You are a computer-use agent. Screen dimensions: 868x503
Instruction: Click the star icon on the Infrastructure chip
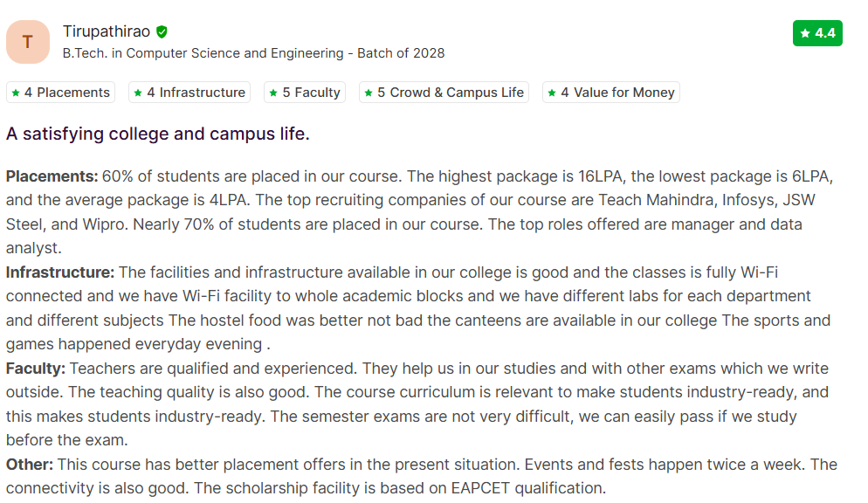coord(138,93)
